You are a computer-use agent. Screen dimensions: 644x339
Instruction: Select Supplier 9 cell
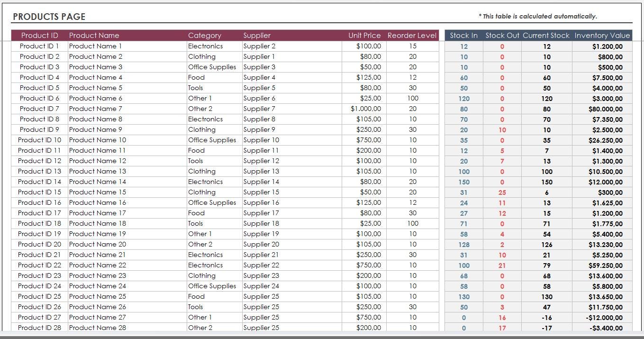[292, 129]
